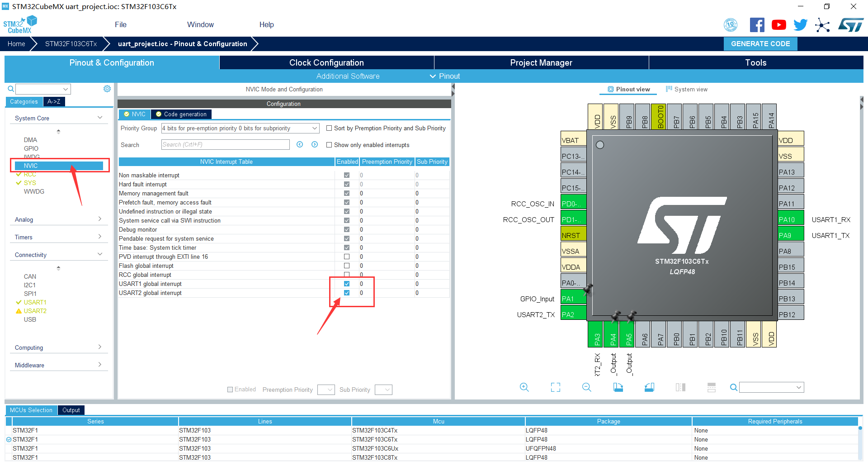
Task: Switch to System view
Action: click(687, 89)
